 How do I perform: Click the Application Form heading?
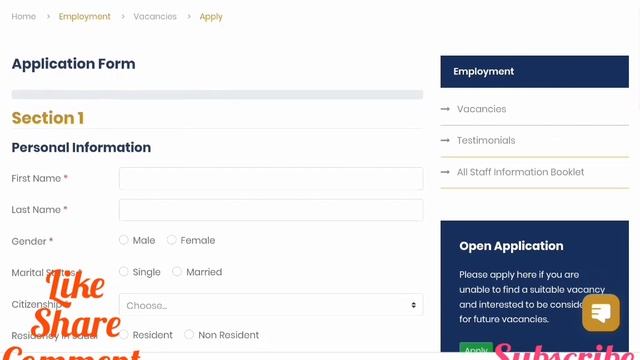73,64
